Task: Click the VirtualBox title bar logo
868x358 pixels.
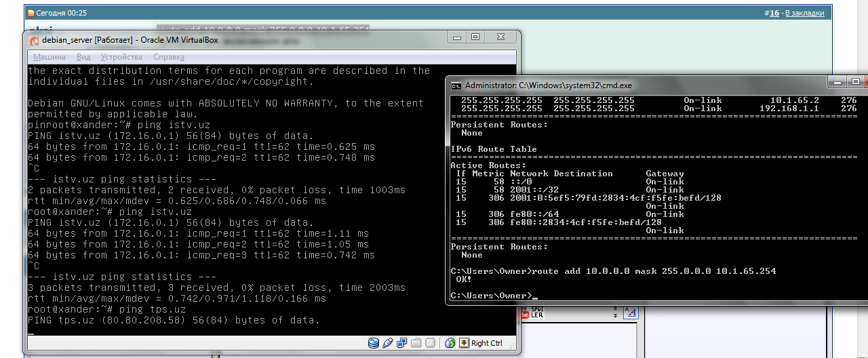Action: tap(34, 40)
